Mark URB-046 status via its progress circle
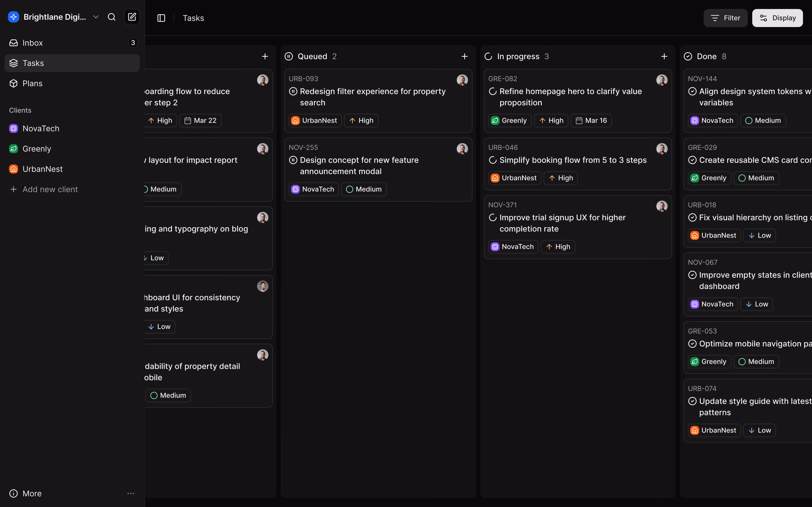Image resolution: width=812 pixels, height=507 pixels. point(492,160)
